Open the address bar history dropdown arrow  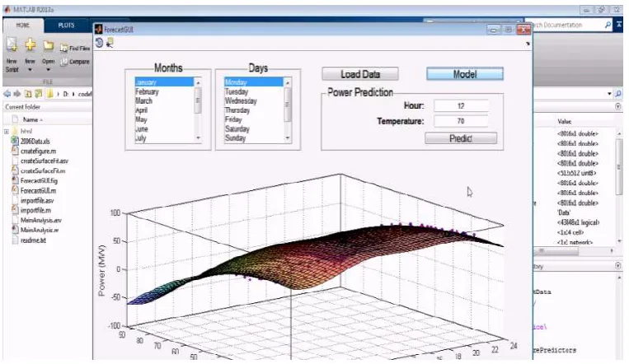[609, 94]
